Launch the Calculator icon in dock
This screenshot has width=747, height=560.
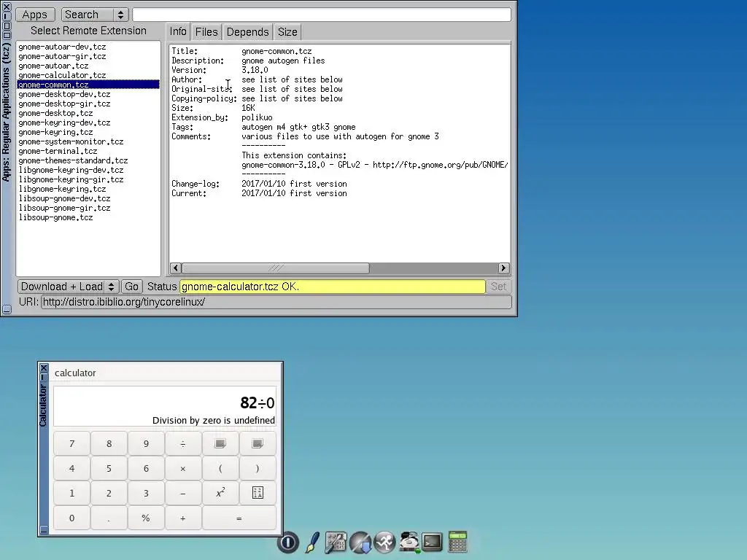pos(458,542)
